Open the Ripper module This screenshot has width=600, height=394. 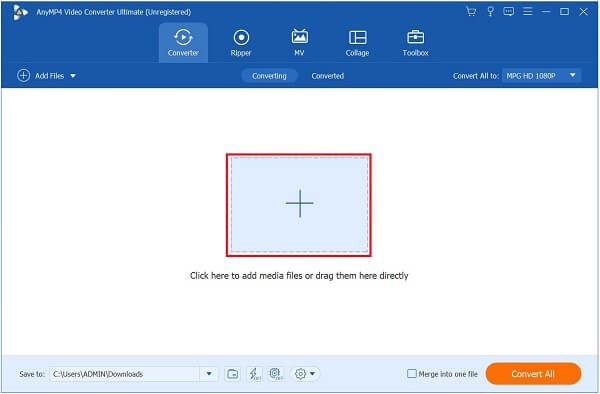pyautogui.click(x=241, y=43)
